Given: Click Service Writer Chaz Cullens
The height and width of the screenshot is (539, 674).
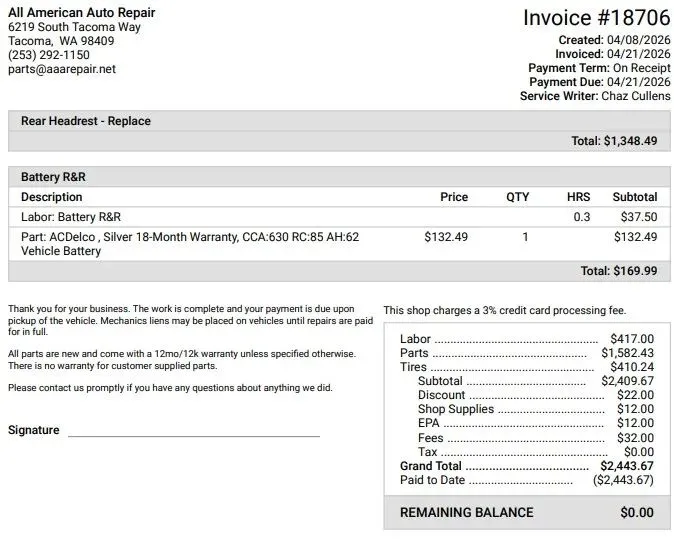Looking at the screenshot, I should pyautogui.click(x=595, y=96).
